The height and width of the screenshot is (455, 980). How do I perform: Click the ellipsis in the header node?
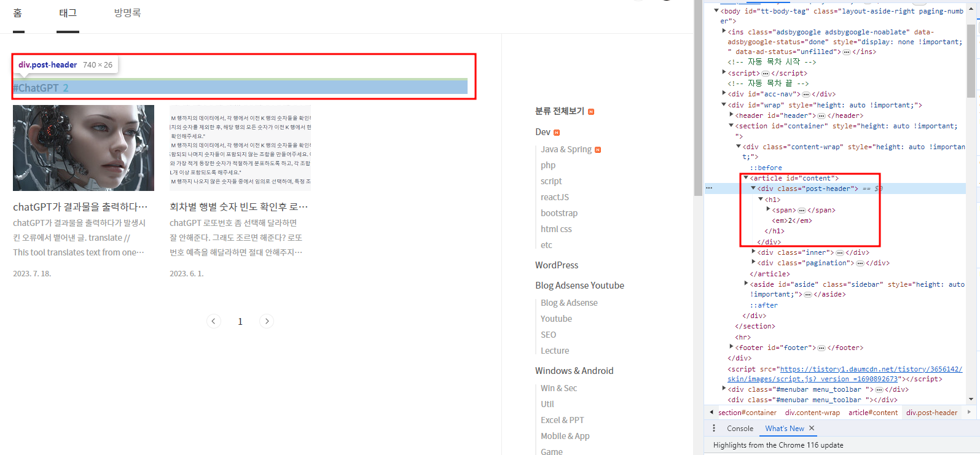pyautogui.click(x=821, y=115)
